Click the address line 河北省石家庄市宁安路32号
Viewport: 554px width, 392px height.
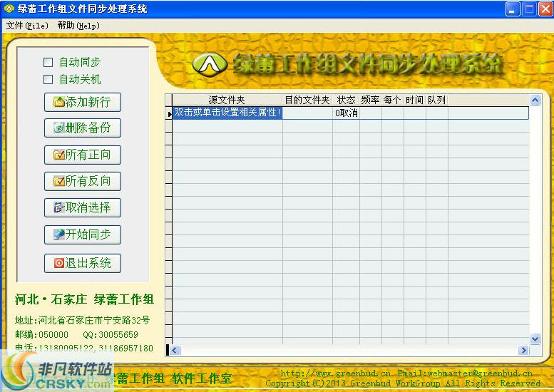[94, 320]
